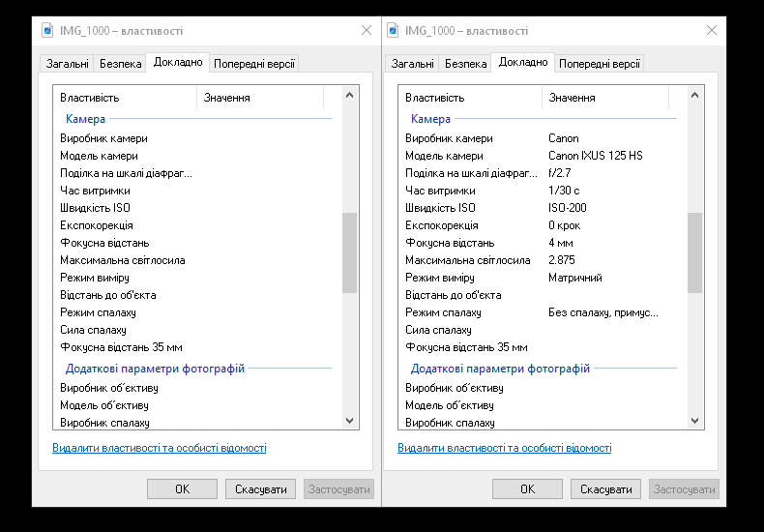The height and width of the screenshot is (532, 764).
Task: Click Canon value of Виробник камери
Action: (564, 138)
